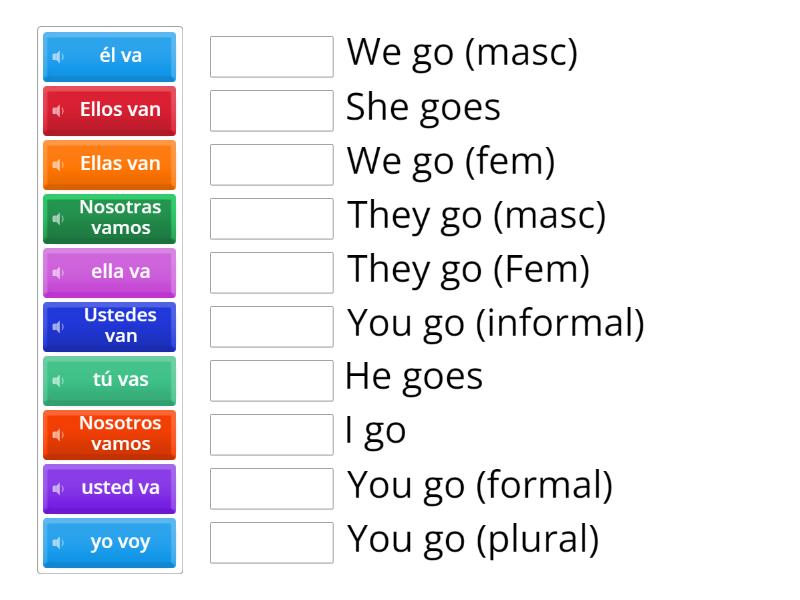The height and width of the screenshot is (600, 800).
Task: Click the answer box beside 'They go (Fem)'
Action: click(271, 272)
